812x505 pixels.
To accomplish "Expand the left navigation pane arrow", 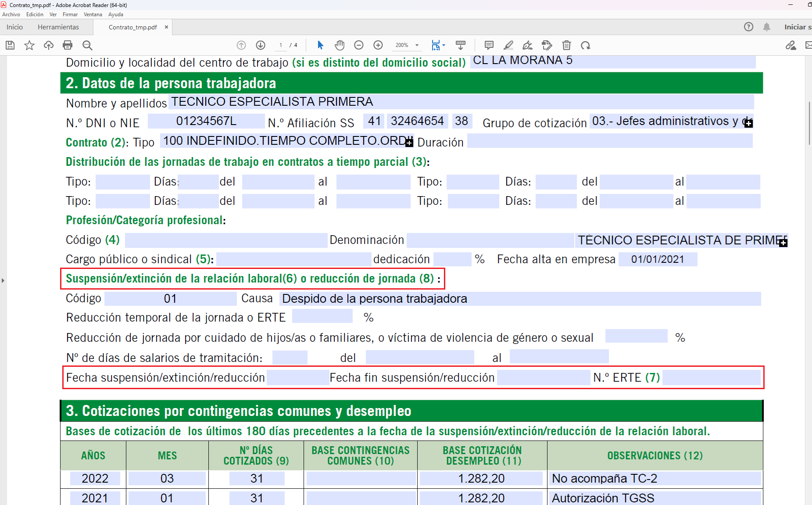I will point(3,280).
